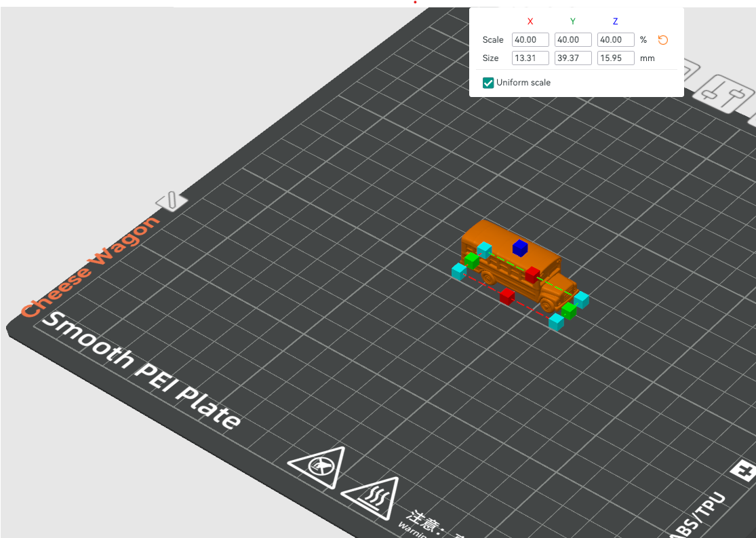Select the green Y-axis handle at the bus front
Screen dimensions: 756x538
569,311
